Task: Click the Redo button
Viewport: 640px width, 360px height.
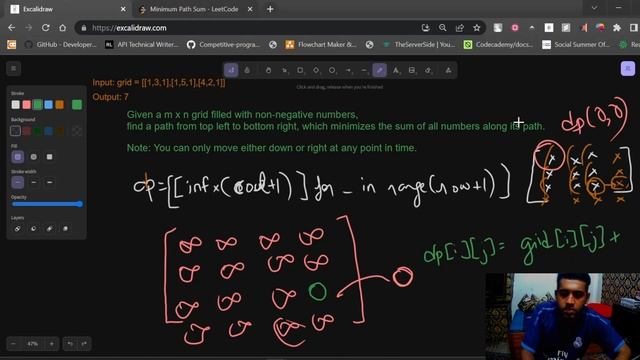Action: coord(84,344)
